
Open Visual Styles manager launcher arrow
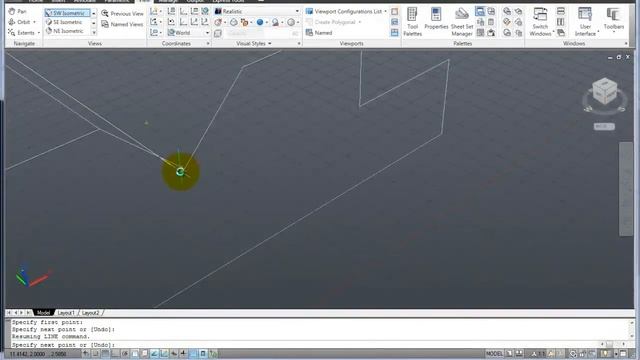299,43
